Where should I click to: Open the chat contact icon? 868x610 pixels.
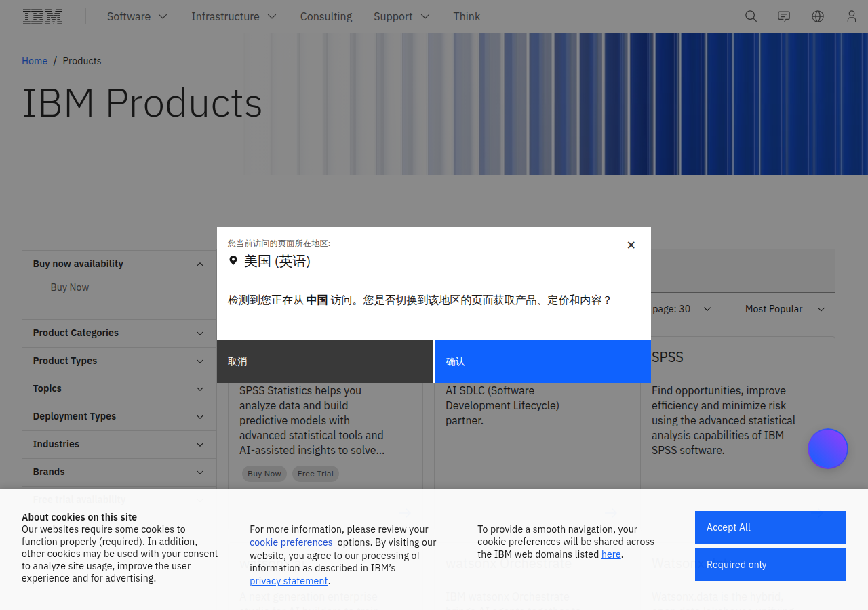coord(784,16)
